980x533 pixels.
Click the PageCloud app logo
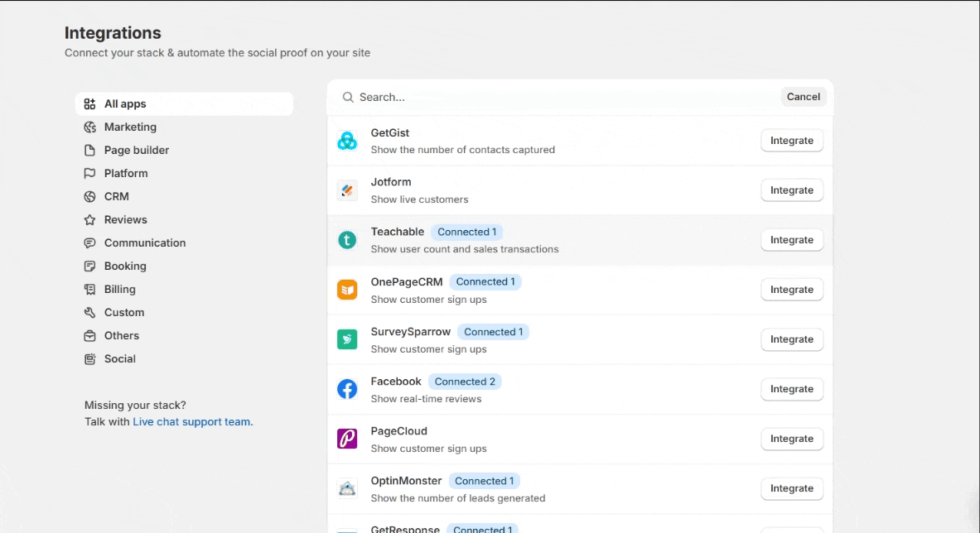[x=347, y=439]
